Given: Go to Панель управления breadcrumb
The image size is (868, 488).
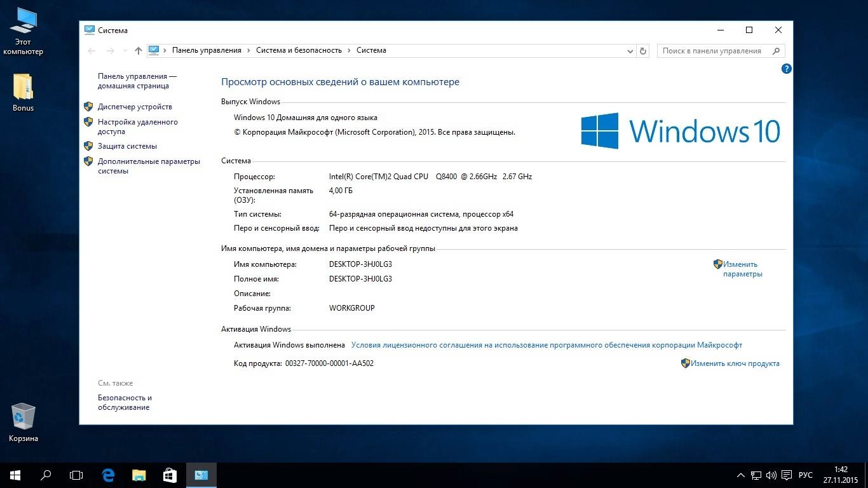Looking at the screenshot, I should [x=207, y=50].
